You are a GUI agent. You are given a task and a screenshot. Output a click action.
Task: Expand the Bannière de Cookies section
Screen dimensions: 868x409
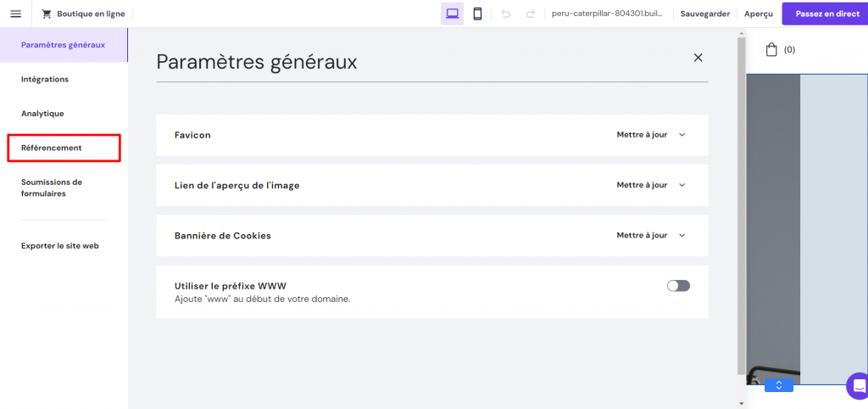pos(432,236)
